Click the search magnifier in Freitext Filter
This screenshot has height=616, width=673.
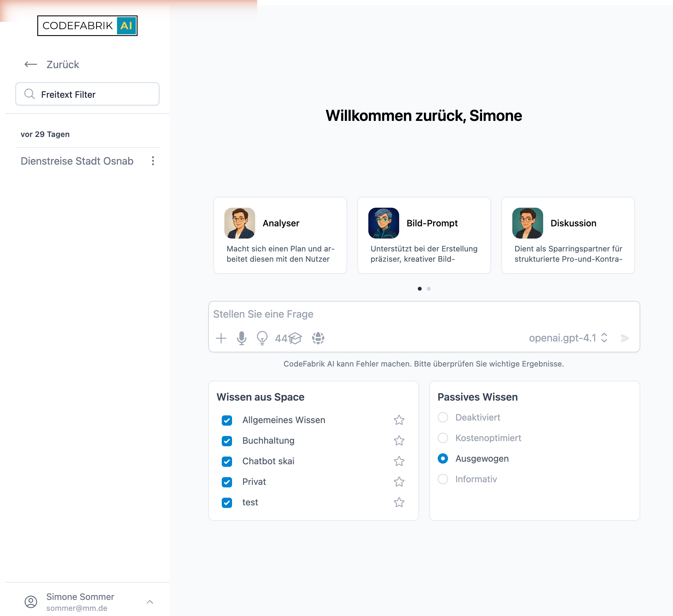click(30, 94)
